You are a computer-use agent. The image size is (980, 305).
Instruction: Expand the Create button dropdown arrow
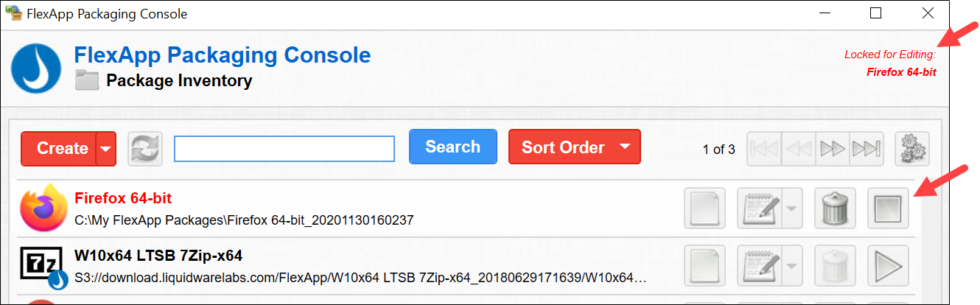pyautogui.click(x=106, y=149)
